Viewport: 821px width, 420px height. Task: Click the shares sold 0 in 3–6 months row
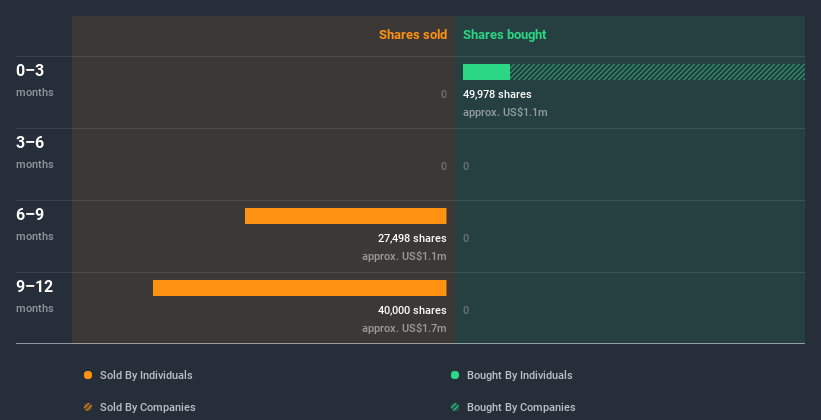(x=443, y=167)
